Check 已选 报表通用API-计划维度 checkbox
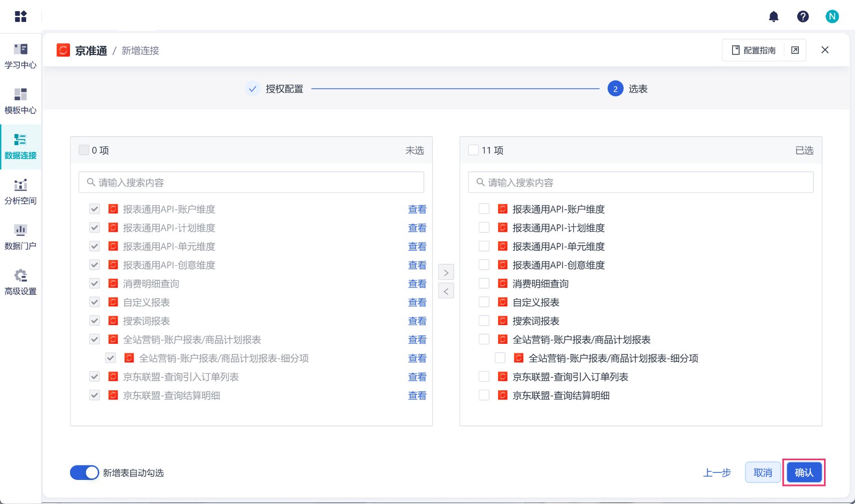The width and height of the screenshot is (855, 504). pos(484,227)
